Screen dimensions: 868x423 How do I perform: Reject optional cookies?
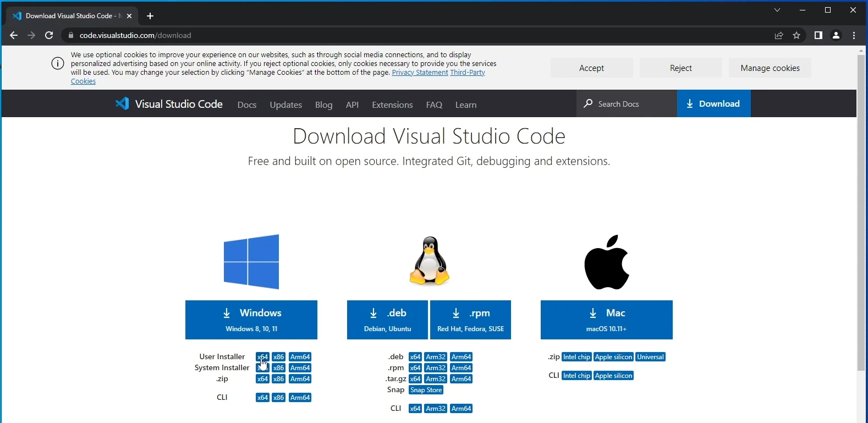click(681, 68)
